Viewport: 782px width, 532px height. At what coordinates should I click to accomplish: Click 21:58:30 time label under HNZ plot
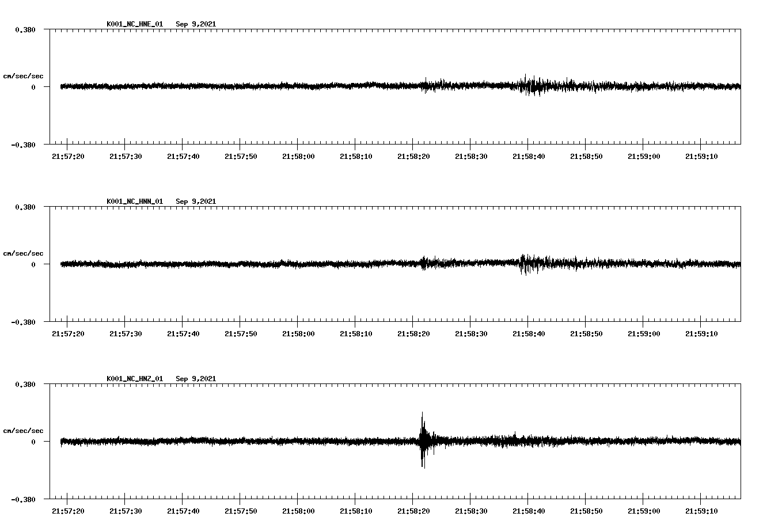471,511
